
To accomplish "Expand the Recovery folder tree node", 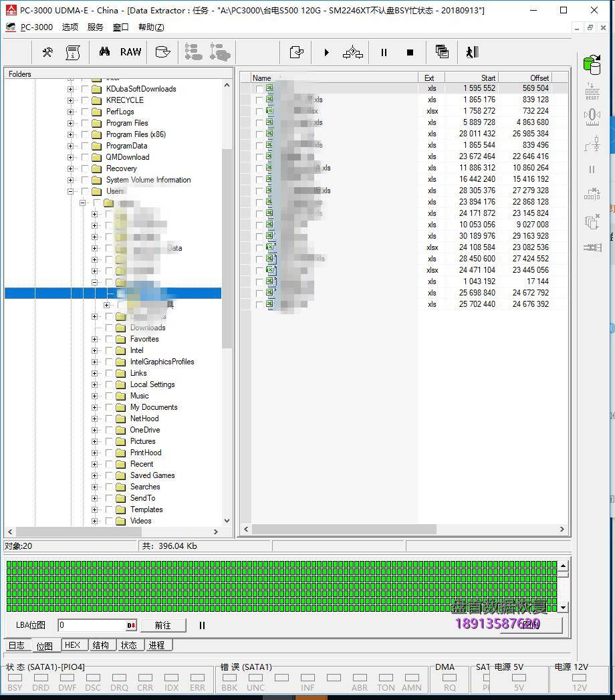I will pos(70,168).
